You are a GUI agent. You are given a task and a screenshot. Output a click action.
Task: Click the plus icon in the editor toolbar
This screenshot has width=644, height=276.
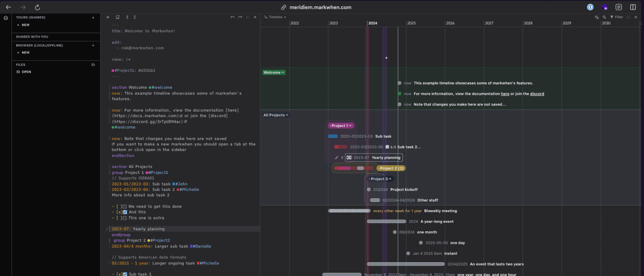(x=108, y=17)
